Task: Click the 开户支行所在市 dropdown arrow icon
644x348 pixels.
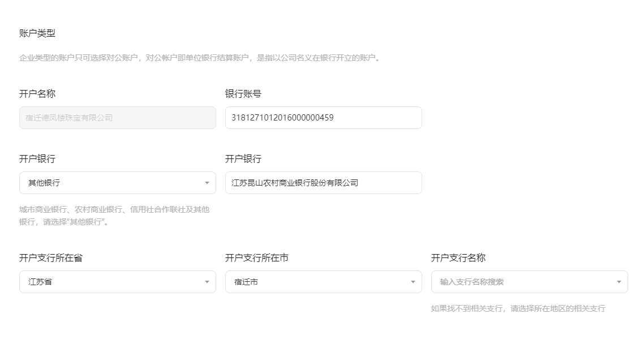Action: [x=414, y=281]
